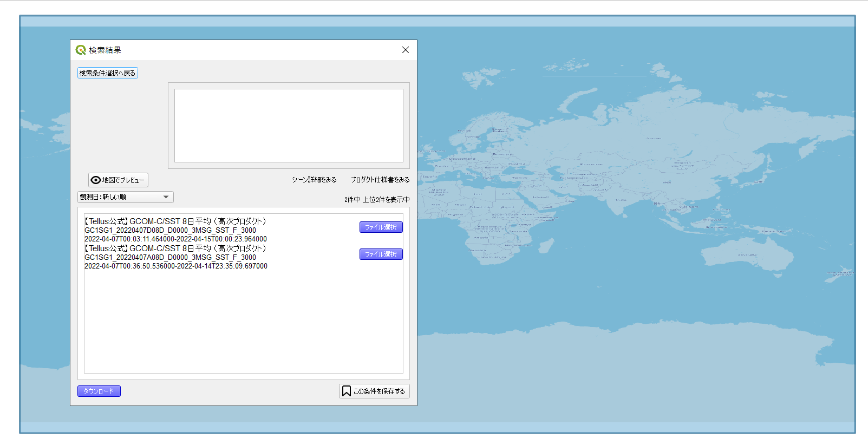
Task: Click the 検索結果 title text
Action: click(x=105, y=50)
